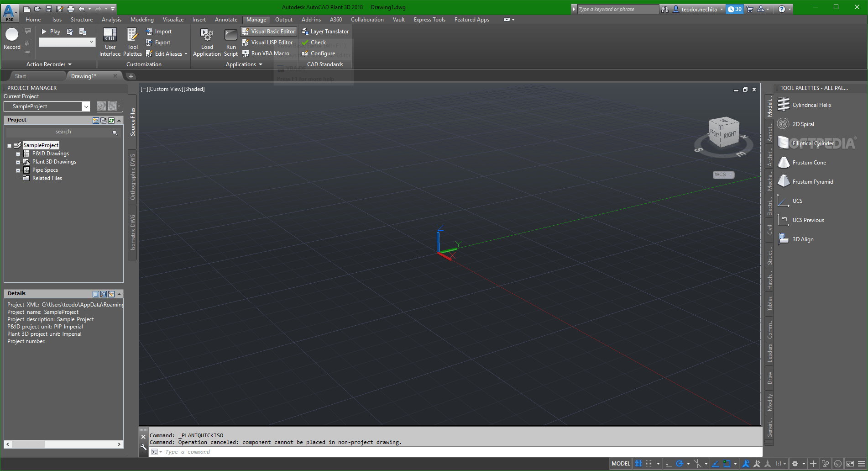The height and width of the screenshot is (471, 868).
Task: Refresh the Project Manager tree
Action: coord(111,121)
